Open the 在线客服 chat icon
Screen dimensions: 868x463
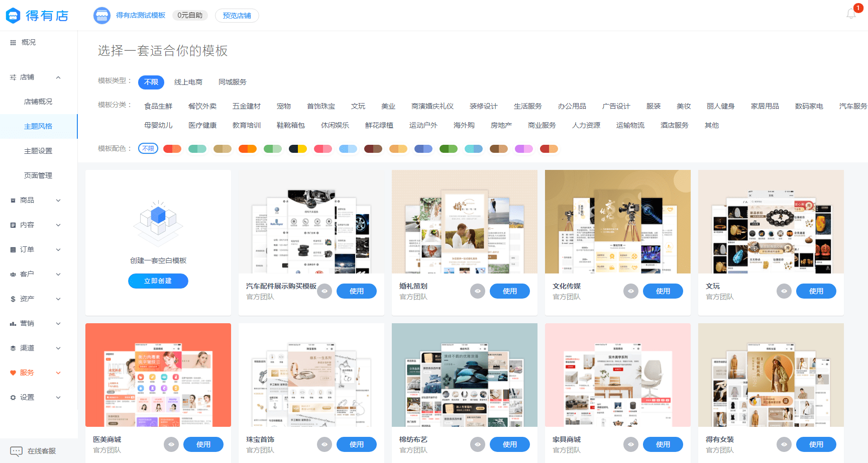tap(16, 451)
